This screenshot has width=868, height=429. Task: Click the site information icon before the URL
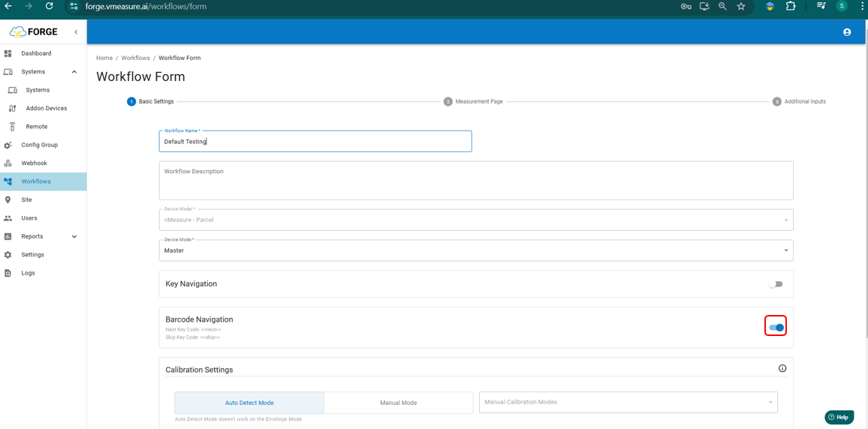coord(74,6)
